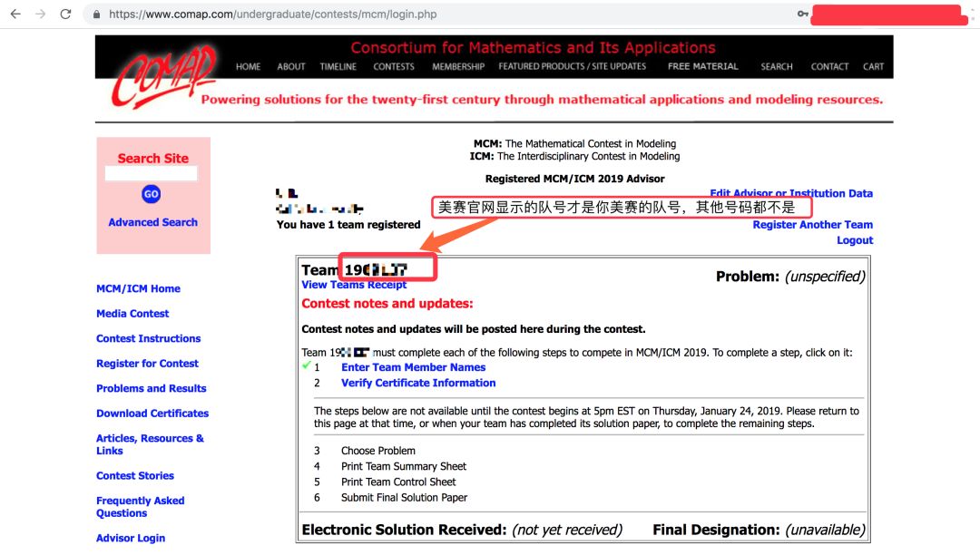Viewport: 980px width, 555px height.
Task: Click the 'Problem: (unspecified)' text
Action: [x=790, y=277]
